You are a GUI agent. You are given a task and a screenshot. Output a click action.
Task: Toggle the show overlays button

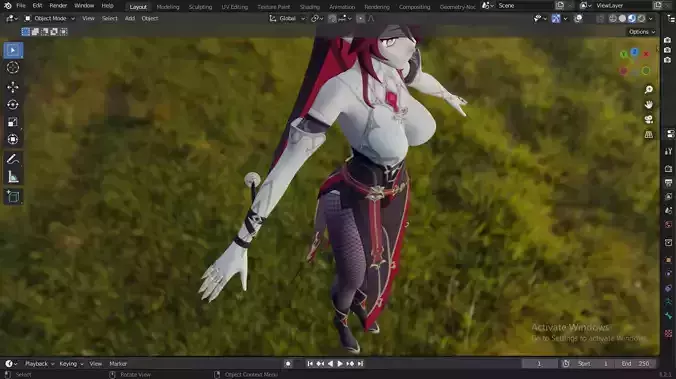click(578, 19)
